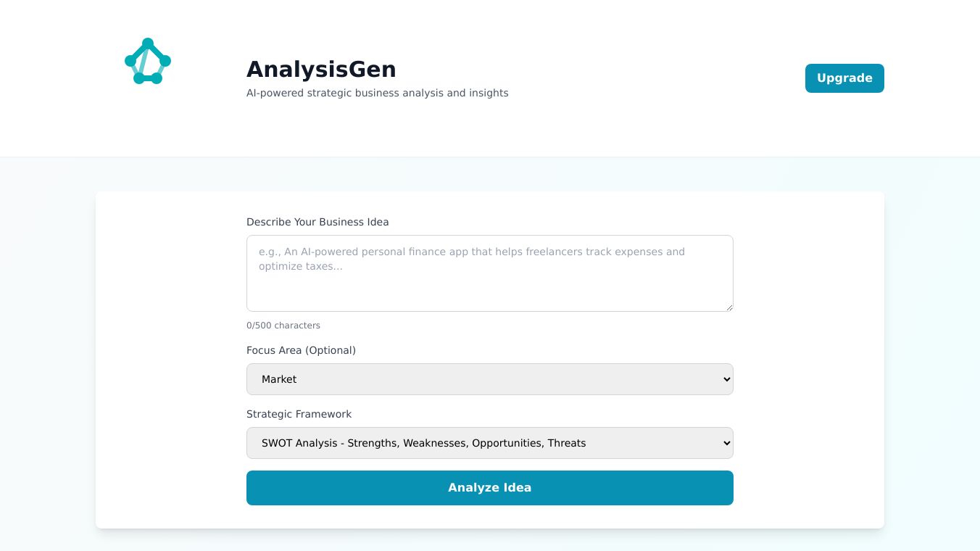The image size is (980, 551).
Task: Click the placeholder example text about freelancers
Action: [471, 259]
